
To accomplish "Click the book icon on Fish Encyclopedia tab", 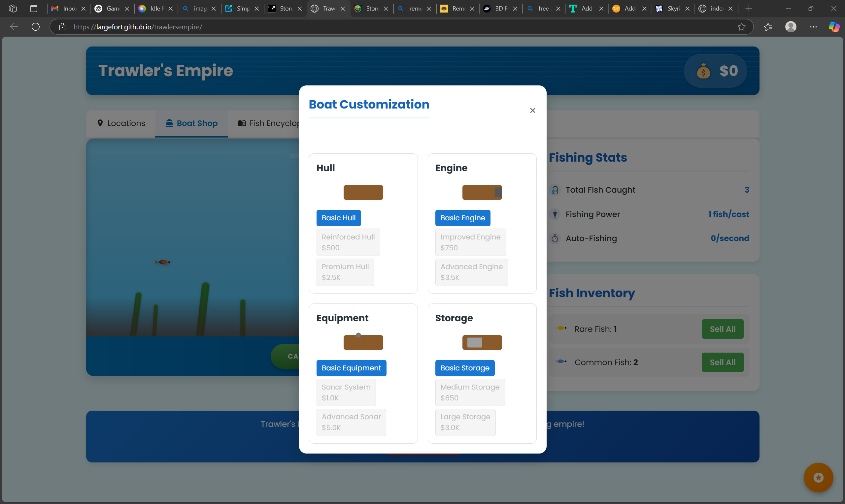I will point(242,123).
